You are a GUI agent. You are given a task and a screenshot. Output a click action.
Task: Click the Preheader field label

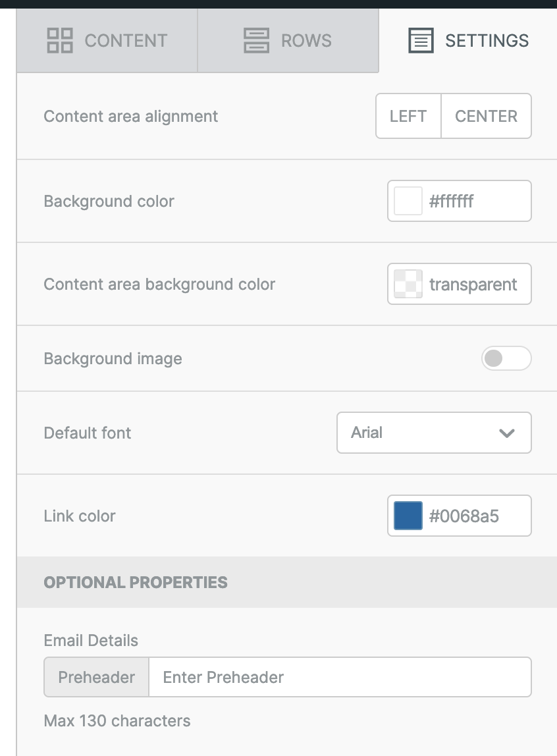click(x=96, y=677)
